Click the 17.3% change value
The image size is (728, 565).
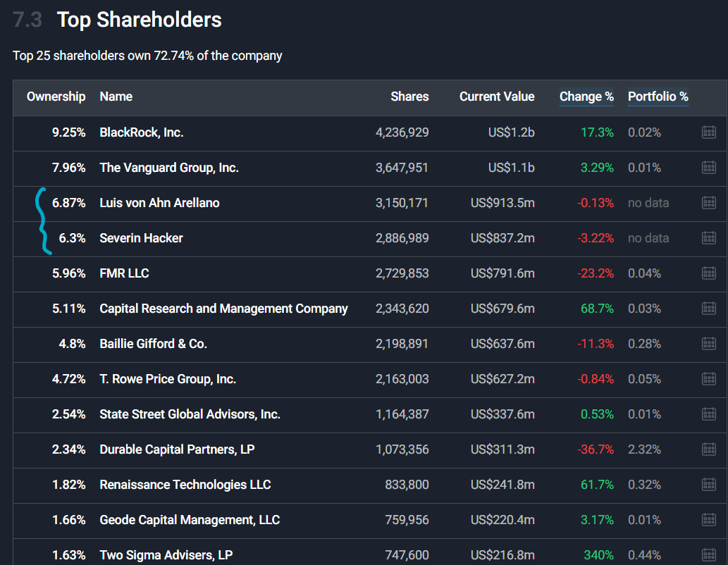[597, 132]
